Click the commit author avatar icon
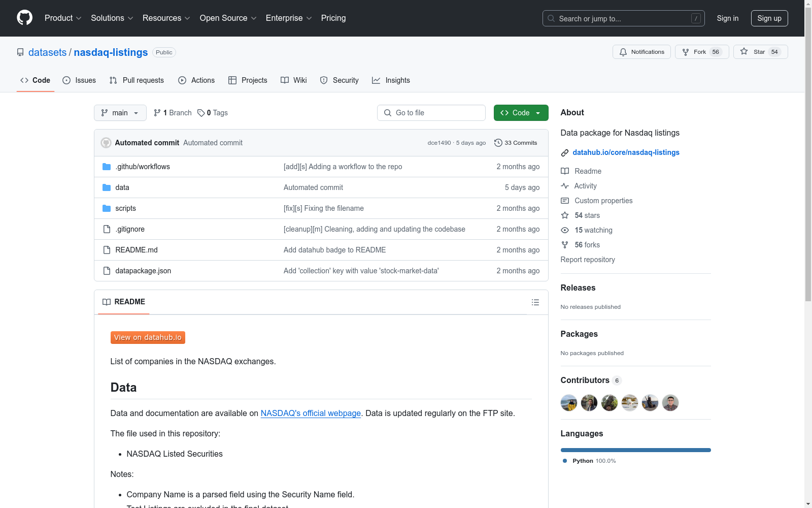812x508 pixels. click(106, 143)
